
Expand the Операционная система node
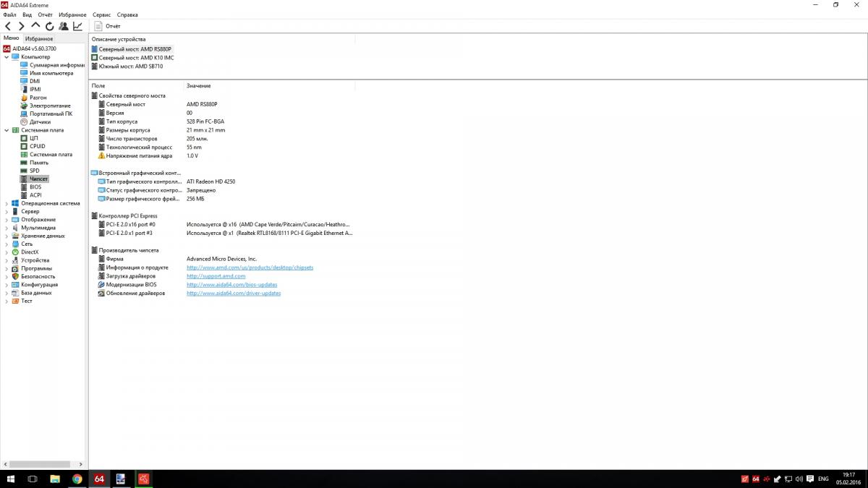[x=7, y=203]
